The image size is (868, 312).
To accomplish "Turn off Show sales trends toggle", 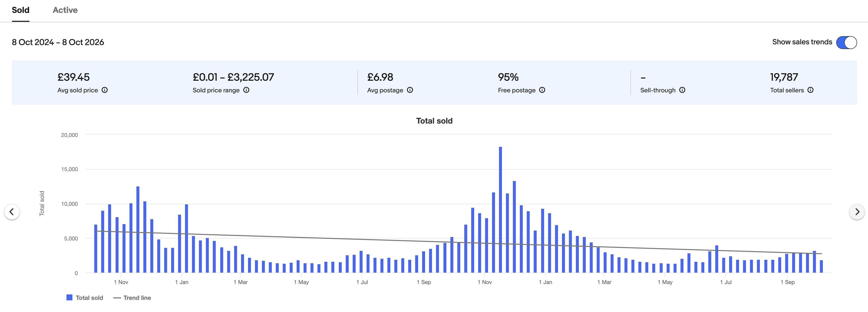I will click(x=846, y=42).
